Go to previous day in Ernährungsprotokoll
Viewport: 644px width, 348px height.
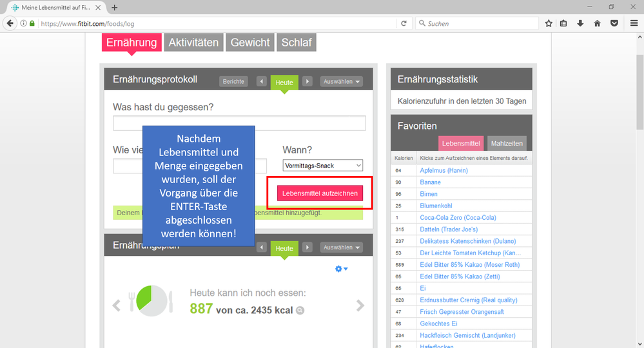click(x=262, y=82)
